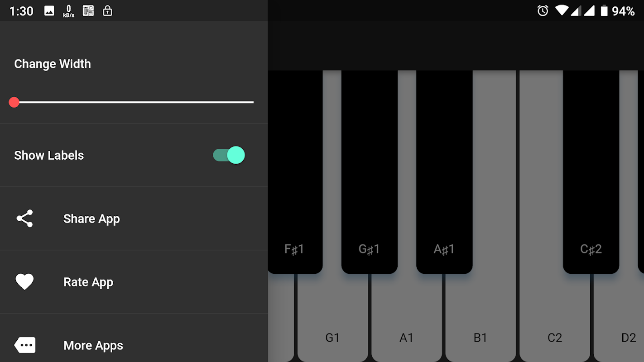Open the More Apps menu entry
This screenshot has width=644, height=362.
134,345
